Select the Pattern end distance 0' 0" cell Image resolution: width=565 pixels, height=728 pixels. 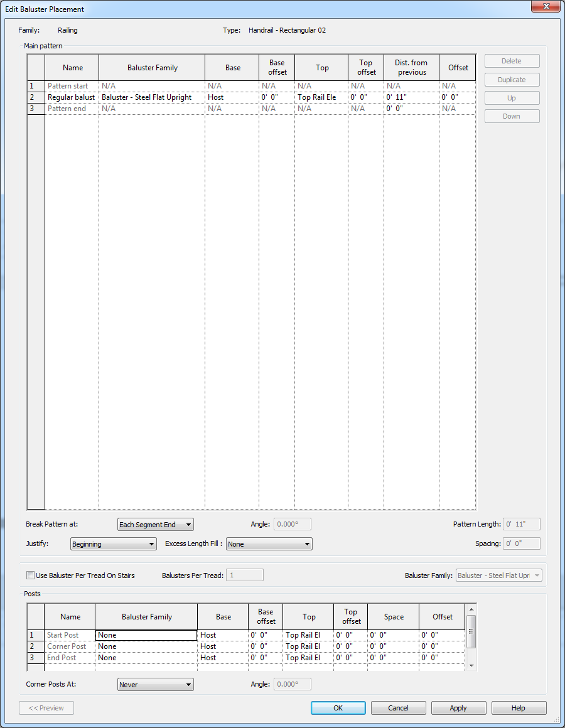411,109
